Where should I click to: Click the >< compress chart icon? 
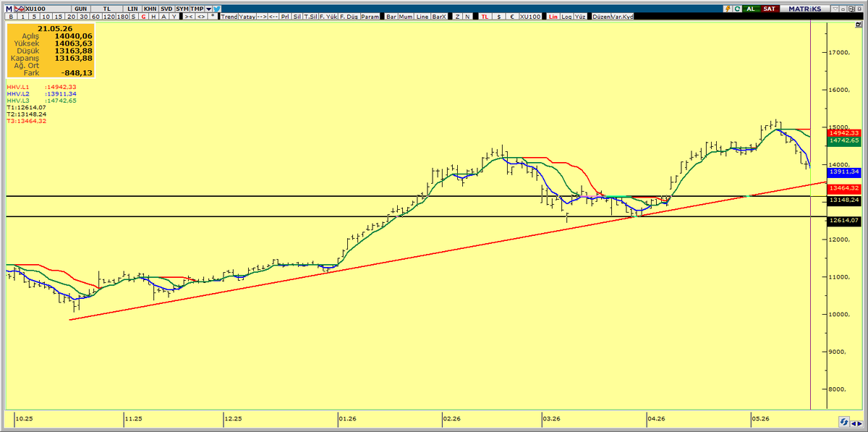coord(189,17)
